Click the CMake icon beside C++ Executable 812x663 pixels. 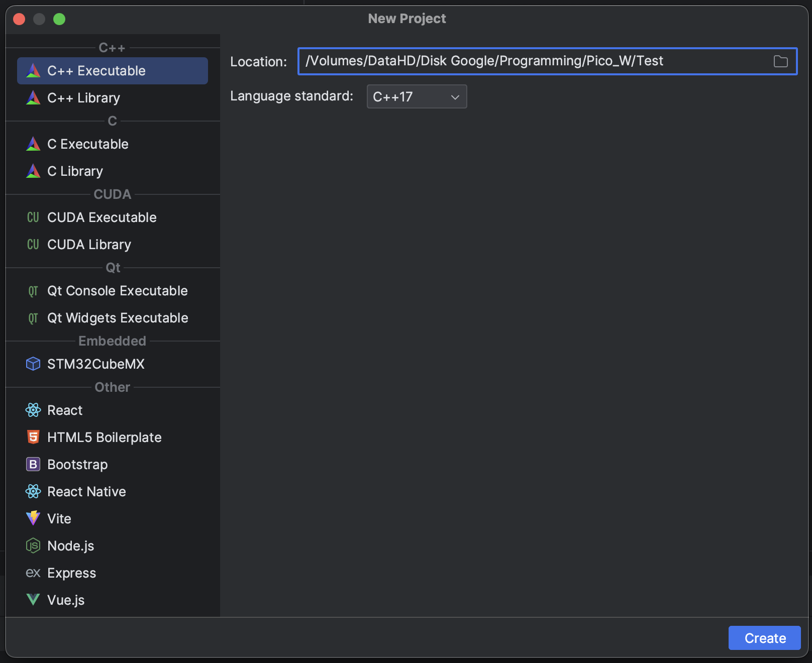point(33,70)
